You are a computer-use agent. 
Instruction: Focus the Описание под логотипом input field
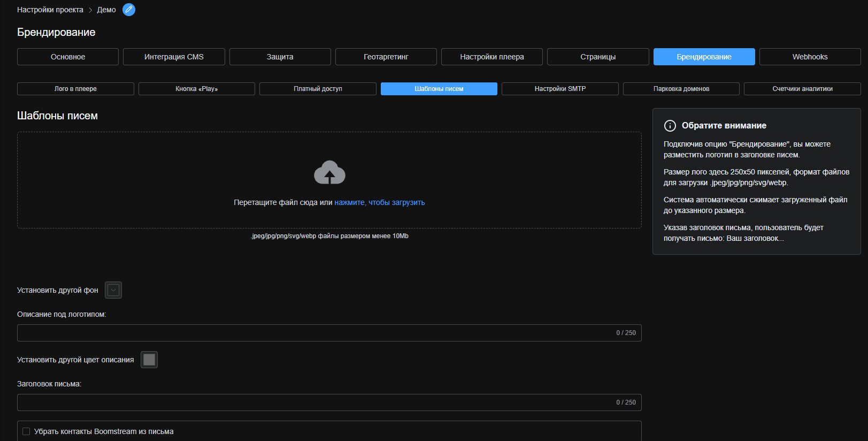(329, 333)
